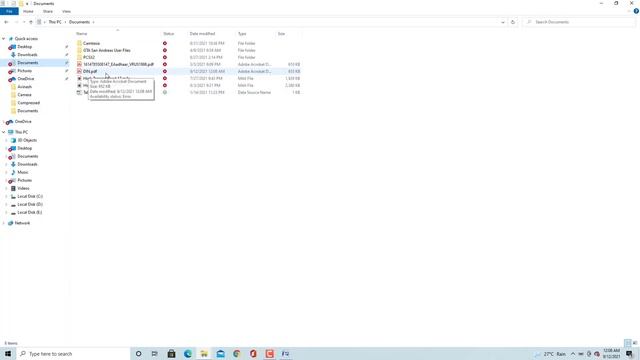This screenshot has height=360, width=640.
Task: Open recent locations dropdown arrow
Action: pos(24,22)
